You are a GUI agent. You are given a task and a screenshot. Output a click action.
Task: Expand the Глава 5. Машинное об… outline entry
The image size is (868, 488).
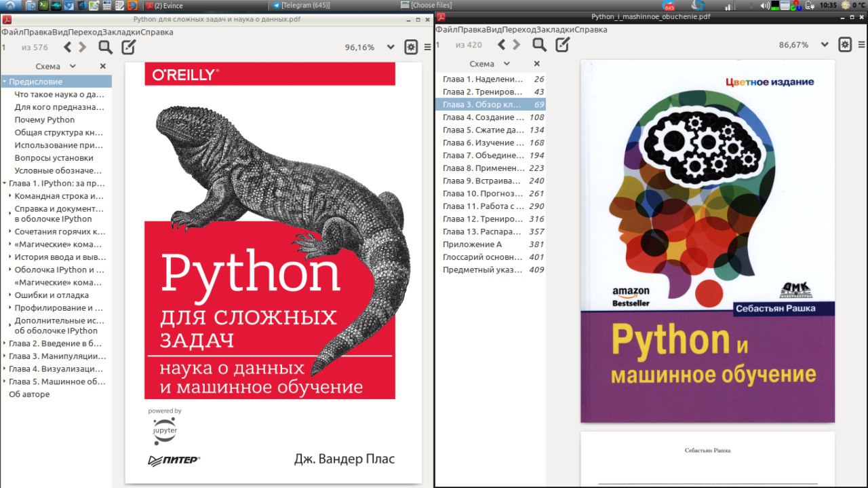[x=4, y=381]
